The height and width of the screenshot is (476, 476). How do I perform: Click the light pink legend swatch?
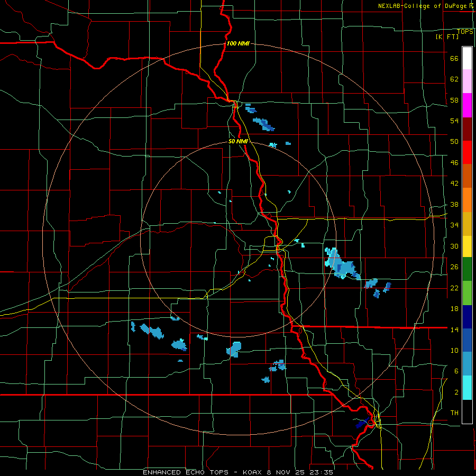tap(467, 81)
